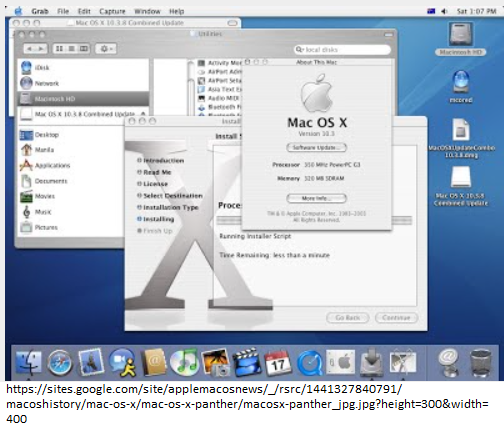Click More Info button in About This Mac
The height and width of the screenshot is (426, 504).
tap(316, 198)
